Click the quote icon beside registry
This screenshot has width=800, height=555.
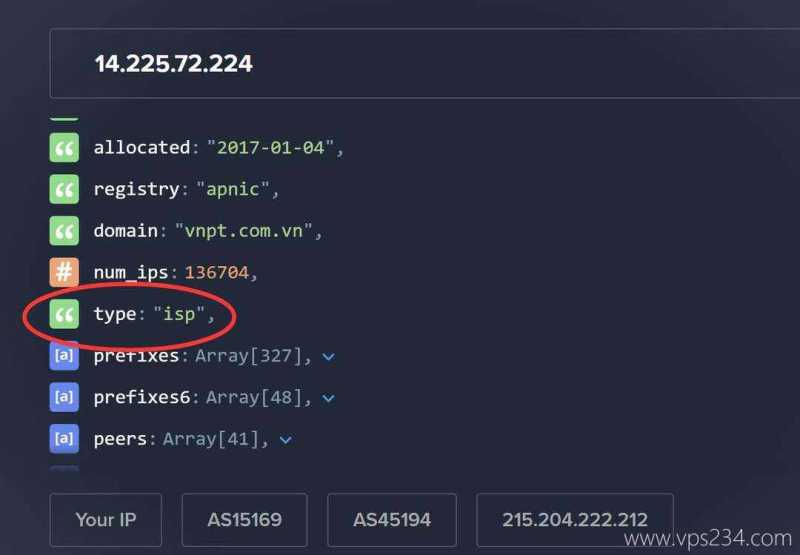pyautogui.click(x=64, y=189)
